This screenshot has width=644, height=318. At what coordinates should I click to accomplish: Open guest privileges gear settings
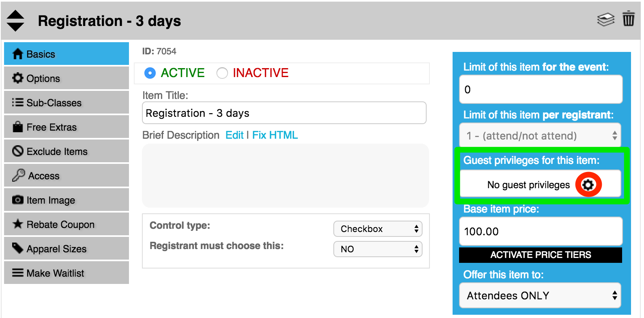coord(588,185)
